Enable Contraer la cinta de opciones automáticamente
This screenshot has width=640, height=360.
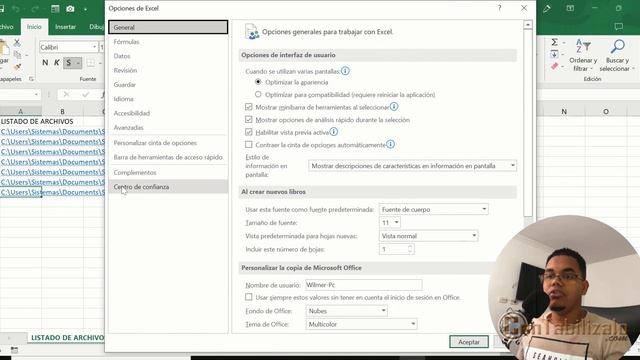249,144
